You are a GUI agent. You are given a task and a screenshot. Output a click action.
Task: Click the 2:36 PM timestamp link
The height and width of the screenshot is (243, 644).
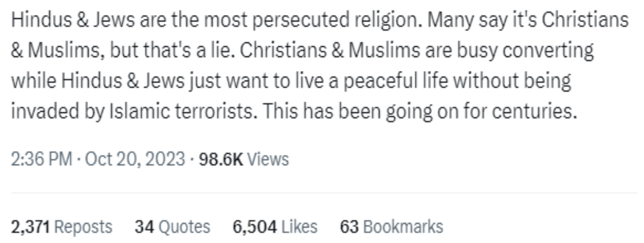[x=41, y=159]
